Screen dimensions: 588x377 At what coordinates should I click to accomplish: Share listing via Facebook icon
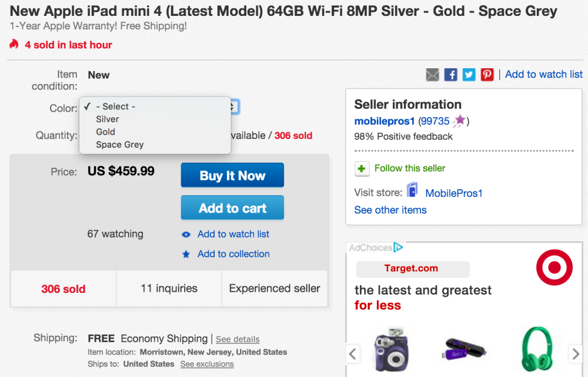pyautogui.click(x=450, y=75)
